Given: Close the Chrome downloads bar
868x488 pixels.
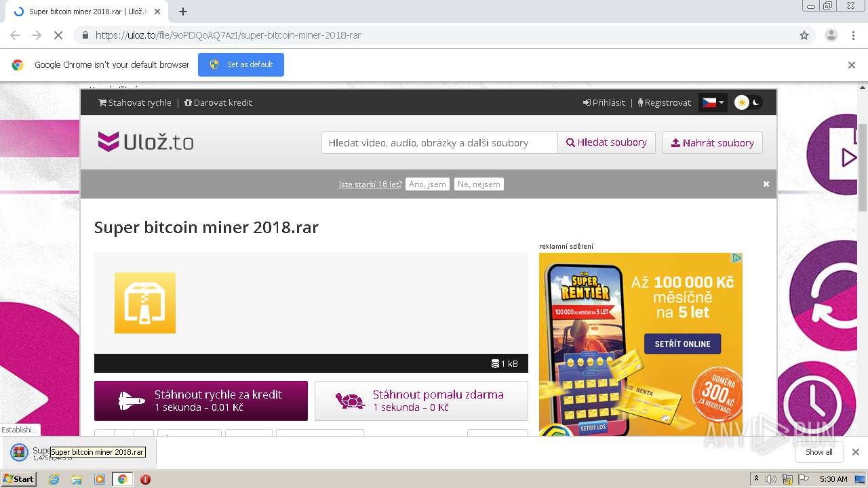Looking at the screenshot, I should pos(856,452).
